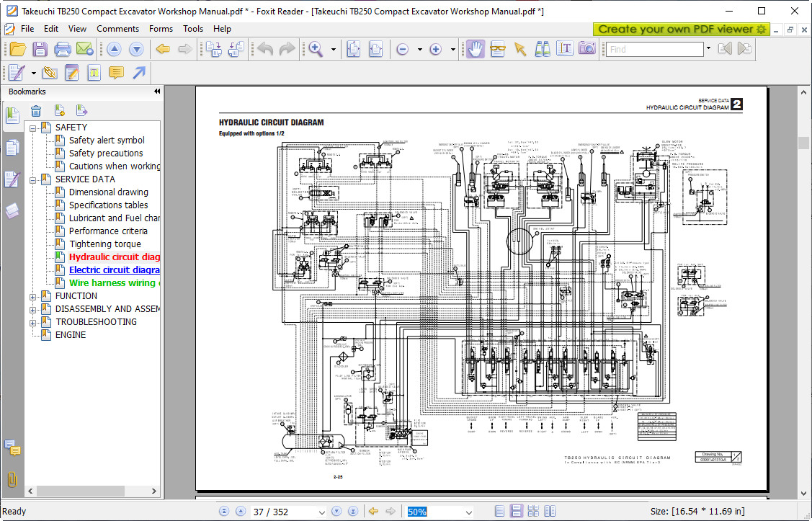Delete bookmark using trash icon
This screenshot has height=521, width=812.
[36, 111]
